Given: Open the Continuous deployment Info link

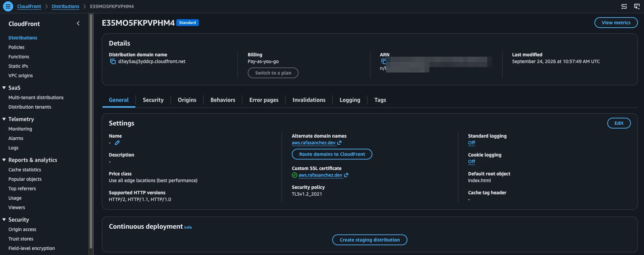Looking at the screenshot, I should [x=188, y=227].
